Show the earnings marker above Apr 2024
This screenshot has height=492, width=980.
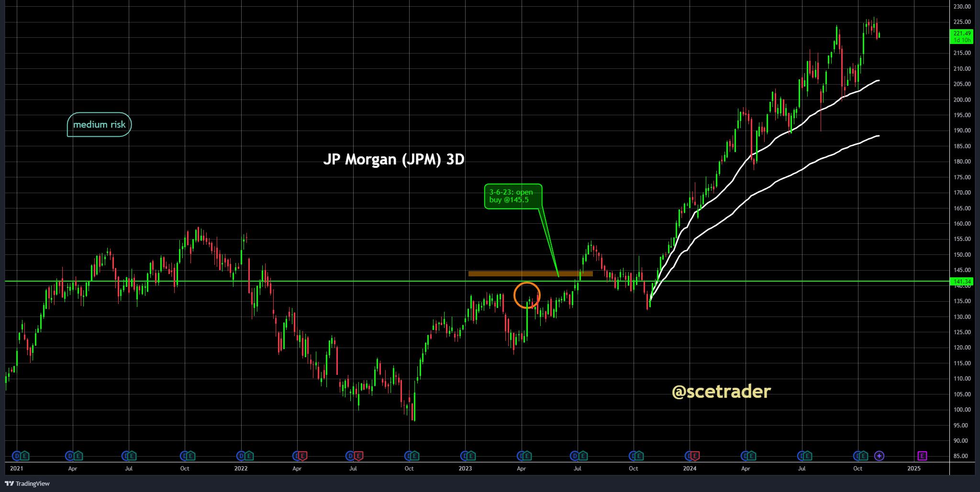(x=751, y=456)
